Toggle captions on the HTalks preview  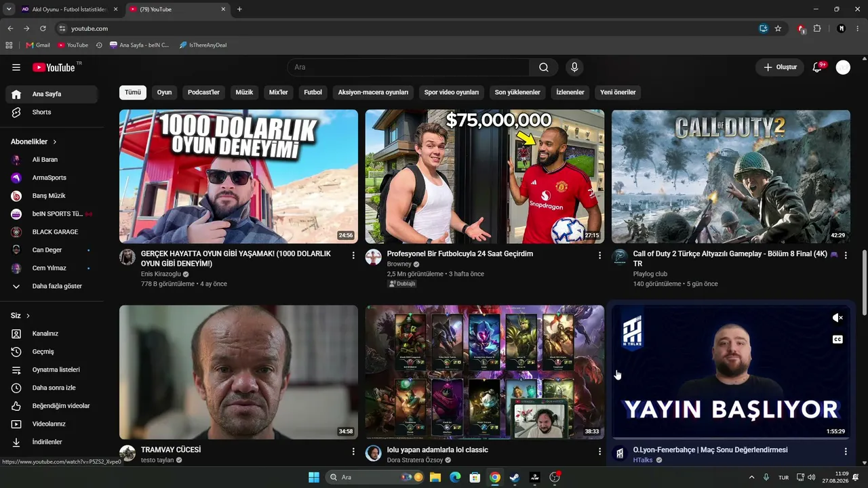coord(837,340)
